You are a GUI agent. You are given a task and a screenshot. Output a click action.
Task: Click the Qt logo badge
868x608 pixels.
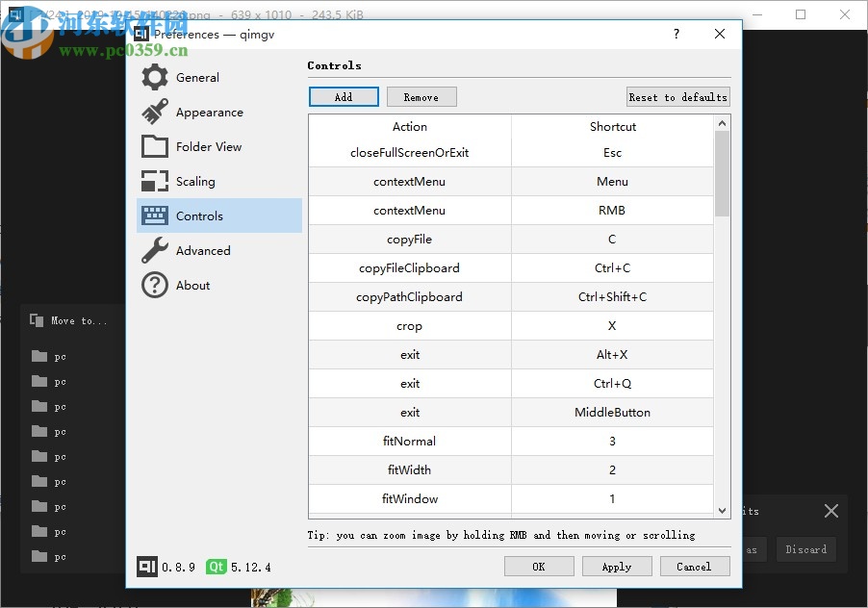tap(216, 567)
